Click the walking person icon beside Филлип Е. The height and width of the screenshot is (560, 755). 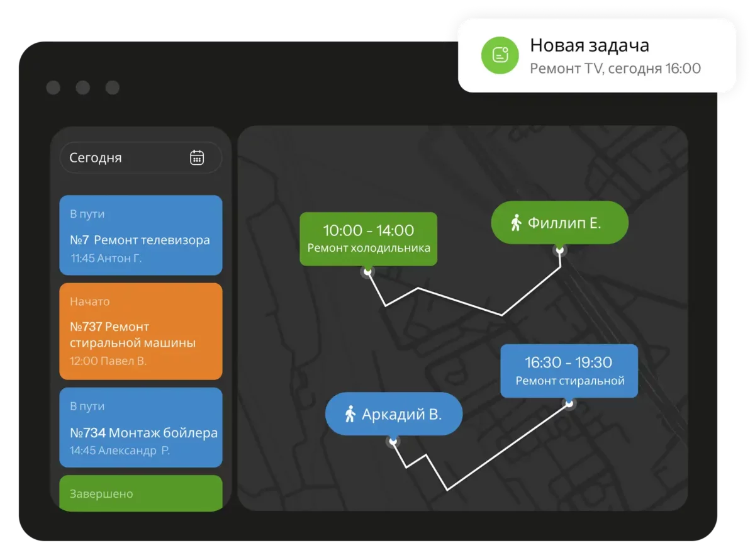[x=516, y=222]
